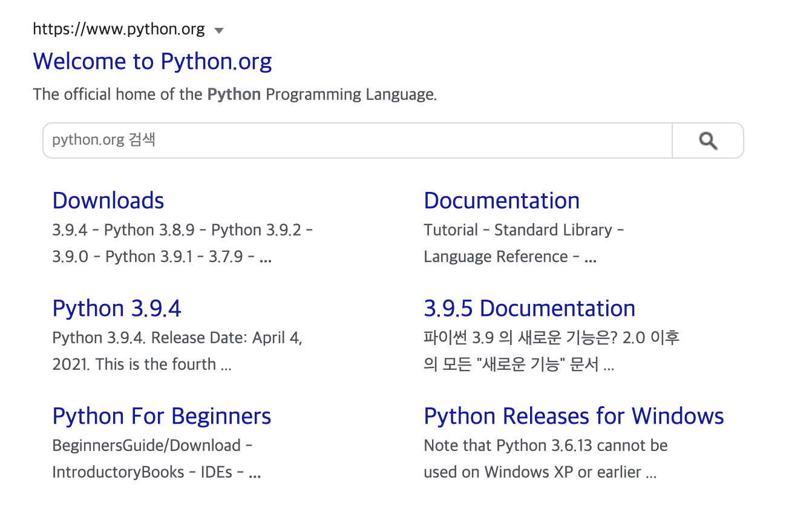This screenshot has height=517, width=812.
Task: Click the magnifying glass search button
Action: click(708, 140)
